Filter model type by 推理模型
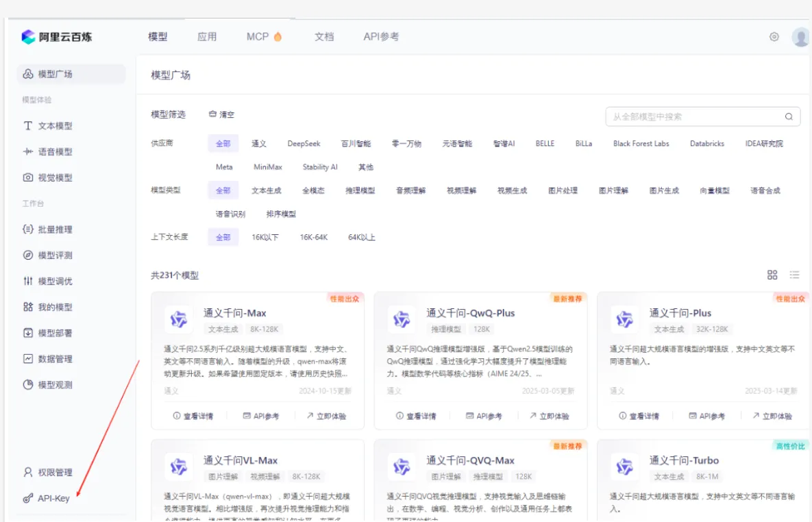The height and width of the screenshot is (522, 812). (360, 190)
